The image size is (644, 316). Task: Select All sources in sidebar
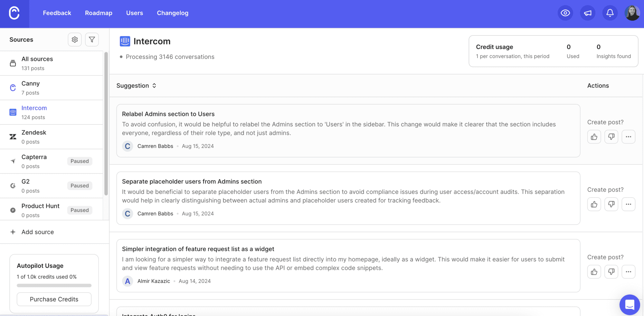(52, 63)
